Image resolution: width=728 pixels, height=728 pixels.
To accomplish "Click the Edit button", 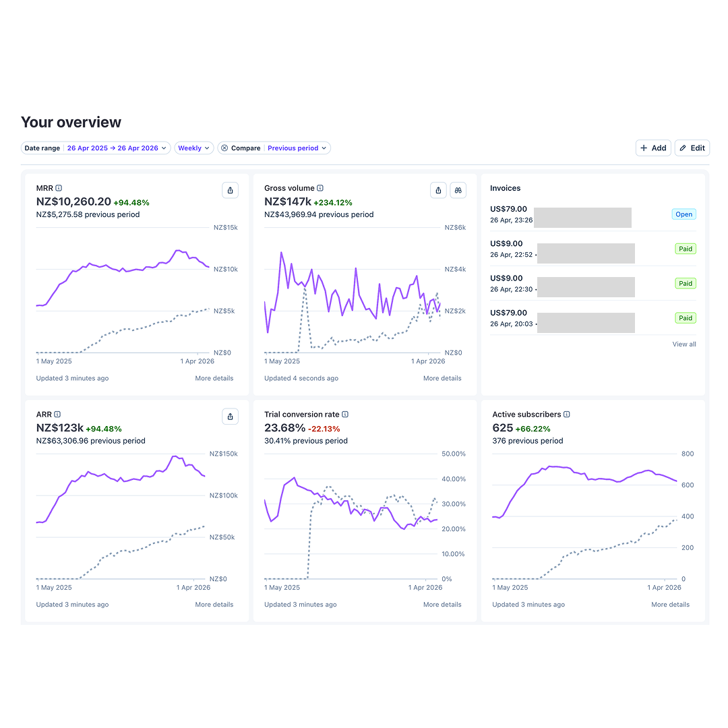I will click(692, 148).
